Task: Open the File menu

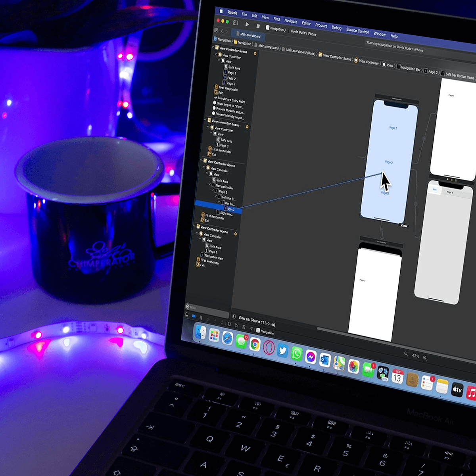Action: click(x=244, y=14)
